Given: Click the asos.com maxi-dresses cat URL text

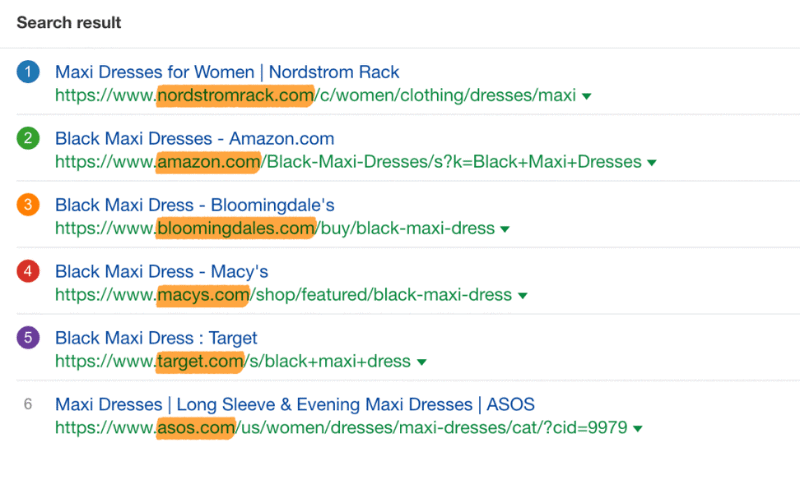Looking at the screenshot, I should 341,427.
